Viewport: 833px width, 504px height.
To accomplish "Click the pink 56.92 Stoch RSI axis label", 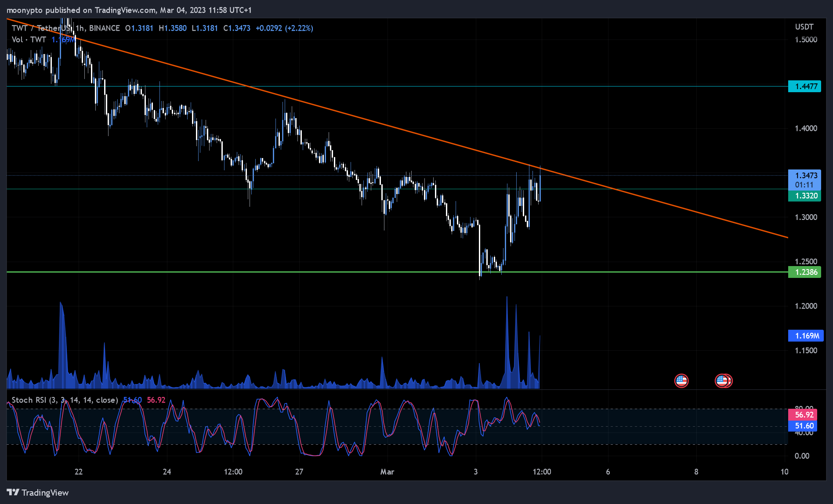I will [x=803, y=415].
